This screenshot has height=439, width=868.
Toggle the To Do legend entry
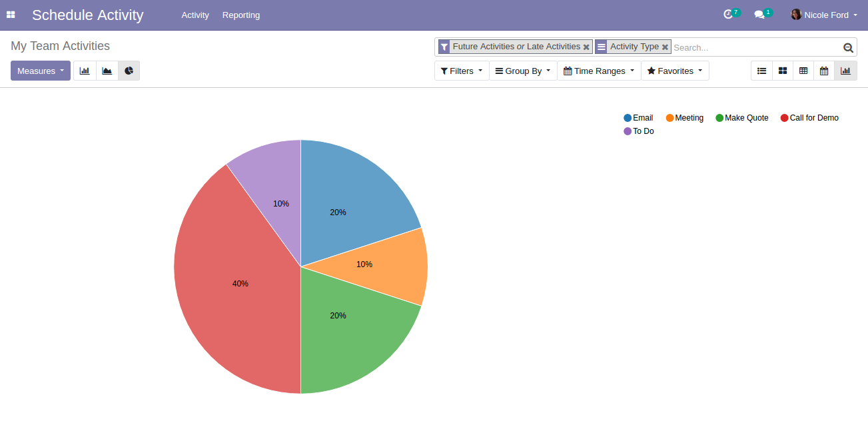639,131
